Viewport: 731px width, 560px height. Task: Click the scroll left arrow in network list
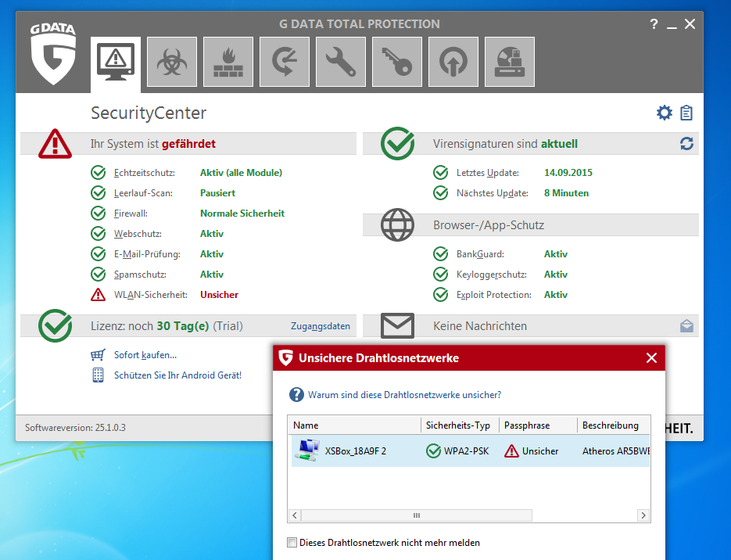pos(295,515)
